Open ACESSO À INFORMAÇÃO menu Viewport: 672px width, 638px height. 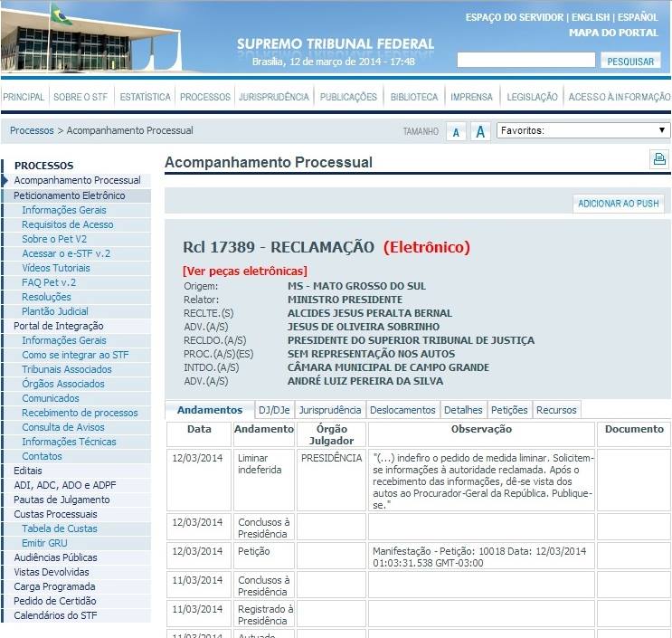[x=620, y=97]
